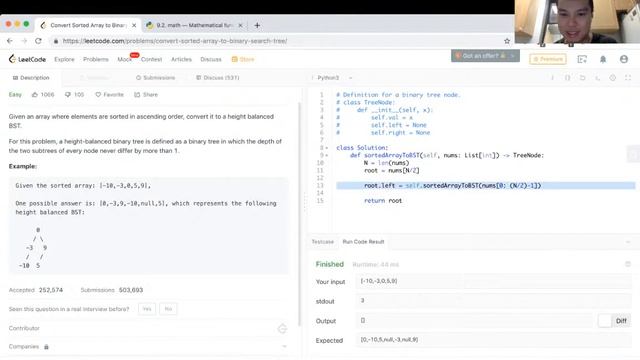Switch to the 9.2 math browser tab
640x360 pixels.
[x=194, y=25]
